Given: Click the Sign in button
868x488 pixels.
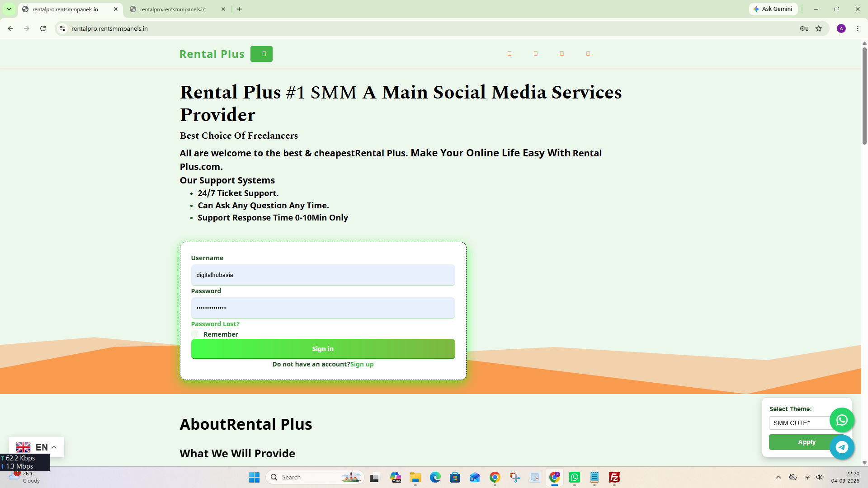Looking at the screenshot, I should pyautogui.click(x=323, y=349).
